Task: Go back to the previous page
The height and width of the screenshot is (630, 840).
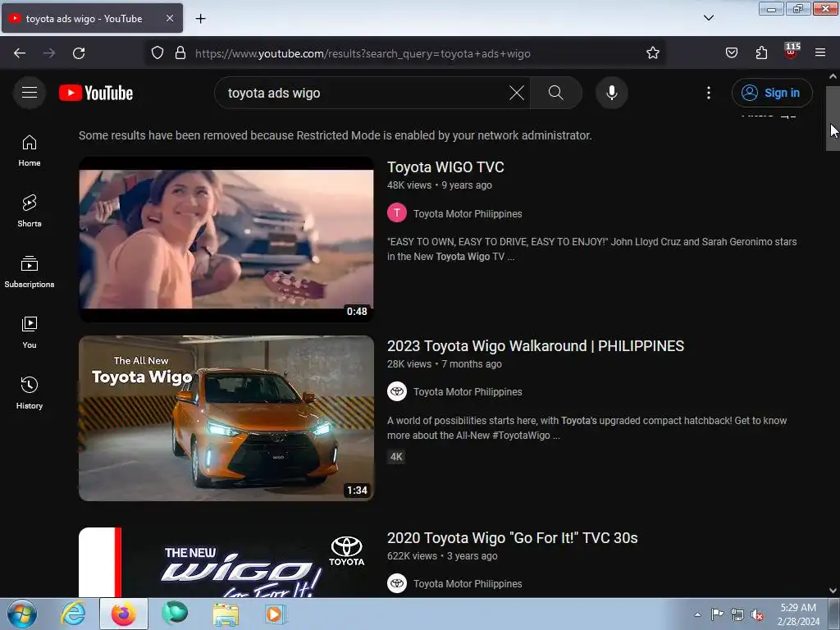Action: 20,53
